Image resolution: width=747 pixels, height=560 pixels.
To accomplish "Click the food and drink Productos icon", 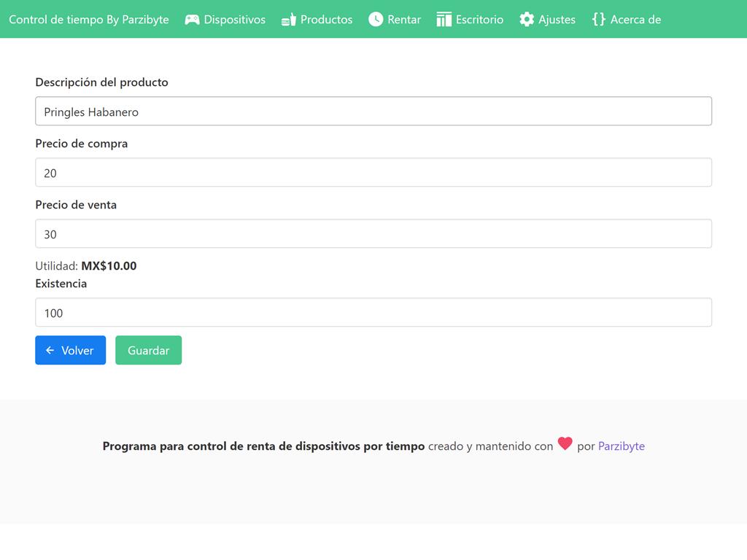I will click(289, 20).
